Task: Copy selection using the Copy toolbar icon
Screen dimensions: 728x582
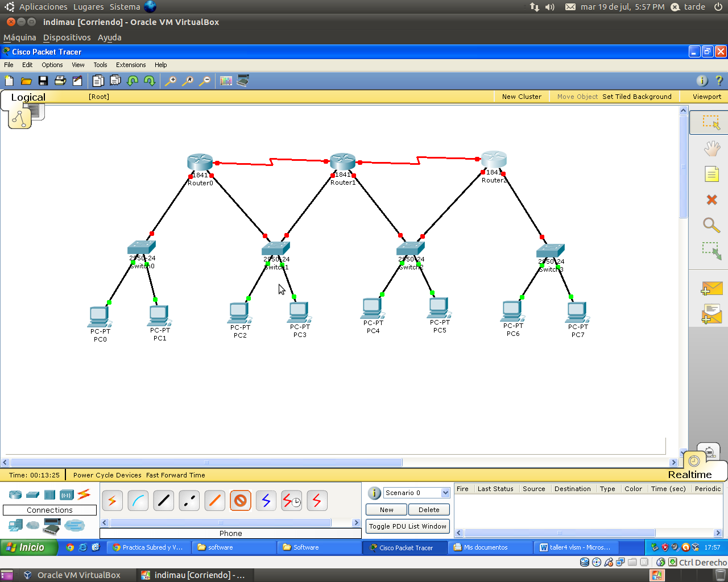Action: coord(98,81)
